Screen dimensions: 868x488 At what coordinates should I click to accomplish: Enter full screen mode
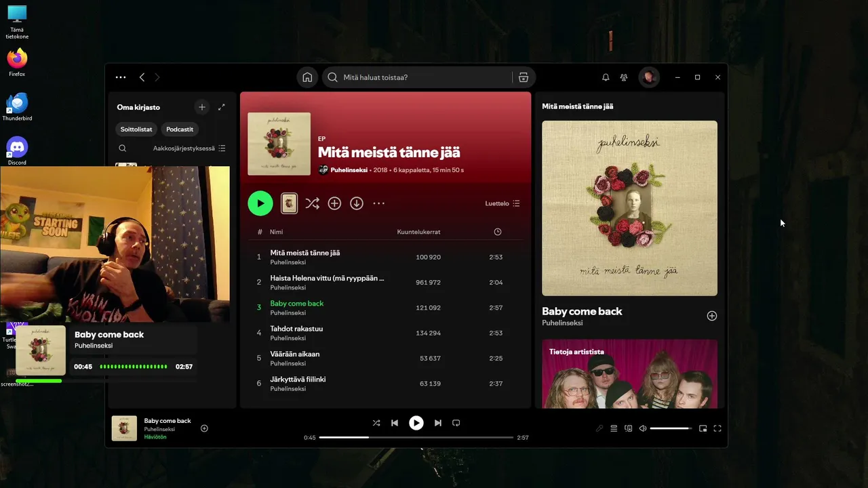(x=717, y=428)
